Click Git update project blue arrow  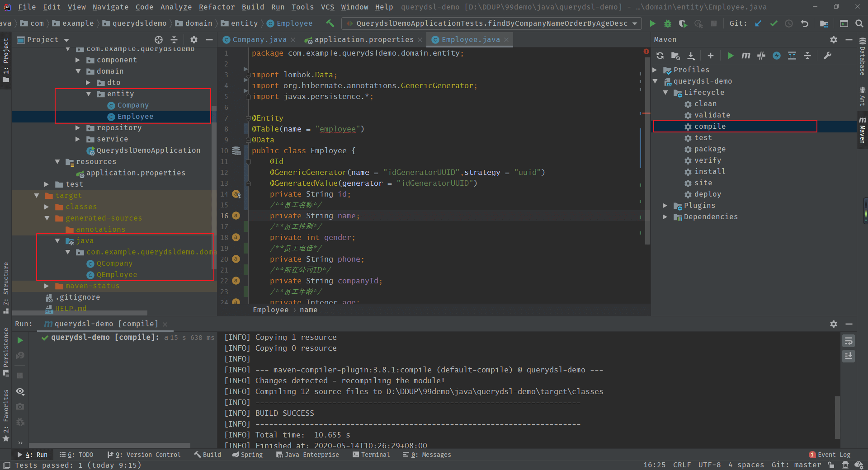pos(758,23)
